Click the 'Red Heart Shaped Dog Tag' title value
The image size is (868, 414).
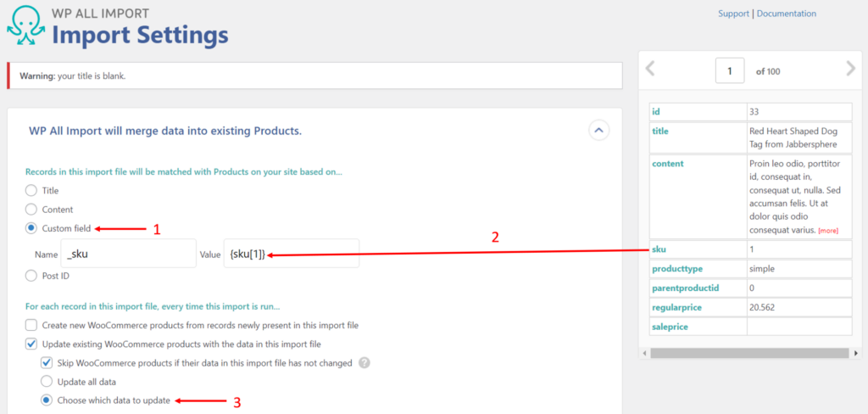coord(793,138)
